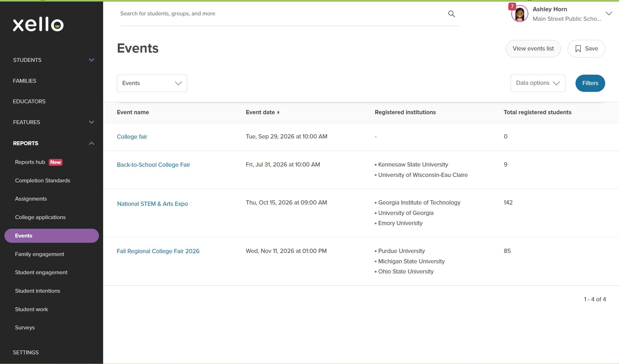The height and width of the screenshot is (364, 619).
Task: Expand the Features section chevron
Action: pyautogui.click(x=91, y=122)
